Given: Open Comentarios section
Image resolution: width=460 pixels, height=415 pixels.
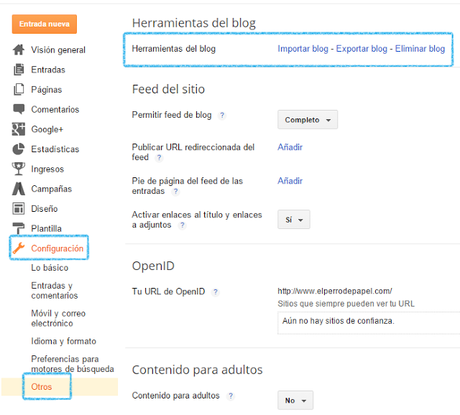Looking at the screenshot, I should pyautogui.click(x=55, y=109).
